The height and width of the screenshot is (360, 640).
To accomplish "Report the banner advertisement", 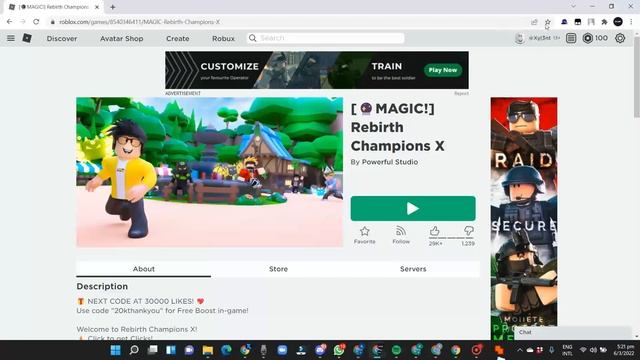I will click(x=461, y=93).
